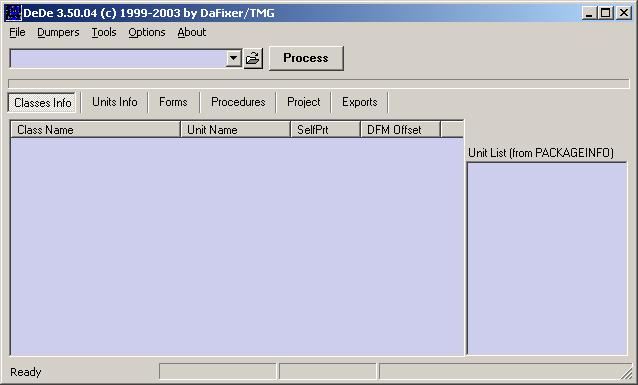Switch to the Units Info tab
The height and width of the screenshot is (385, 638).
(115, 102)
